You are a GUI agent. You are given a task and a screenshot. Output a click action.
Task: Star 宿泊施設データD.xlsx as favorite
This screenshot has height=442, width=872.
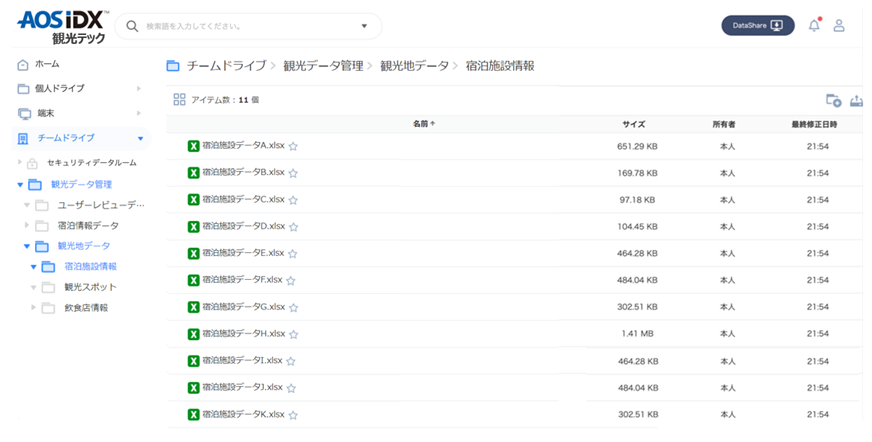[294, 227]
